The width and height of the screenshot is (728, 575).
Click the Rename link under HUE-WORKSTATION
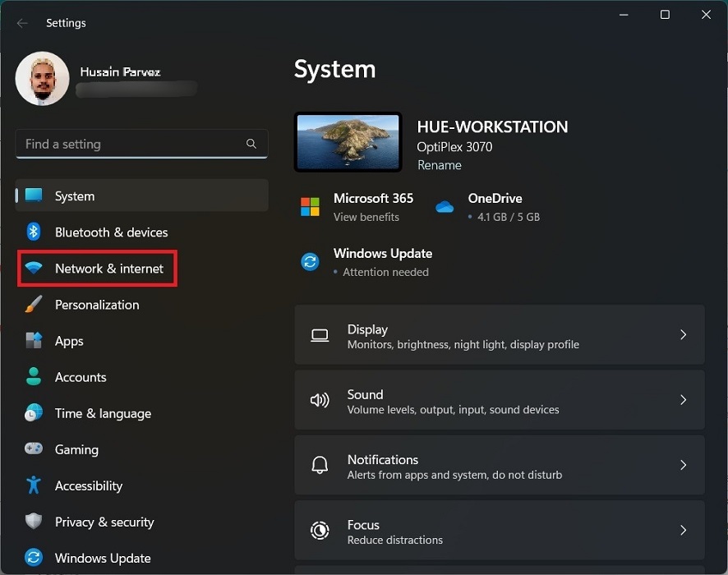point(439,165)
